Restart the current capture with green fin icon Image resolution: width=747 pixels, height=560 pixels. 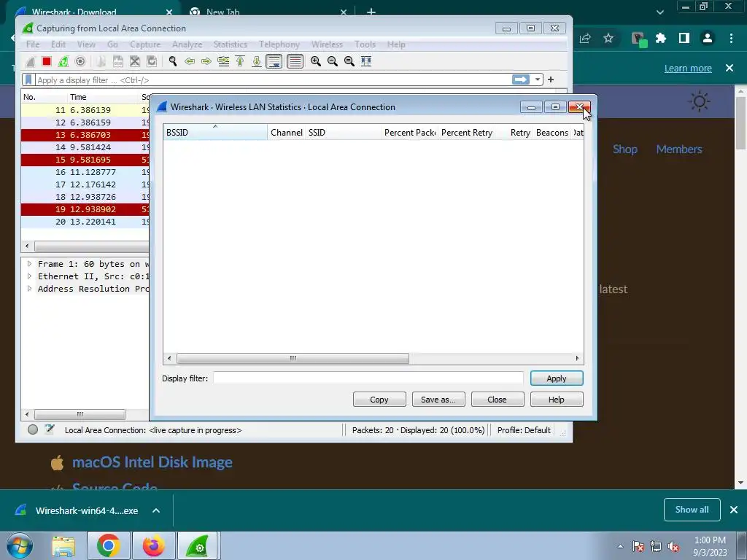point(63,61)
